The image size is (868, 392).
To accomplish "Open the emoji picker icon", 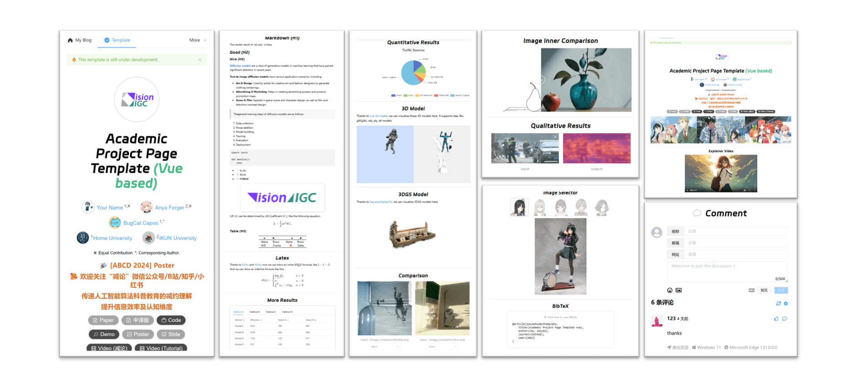I will pos(670,290).
